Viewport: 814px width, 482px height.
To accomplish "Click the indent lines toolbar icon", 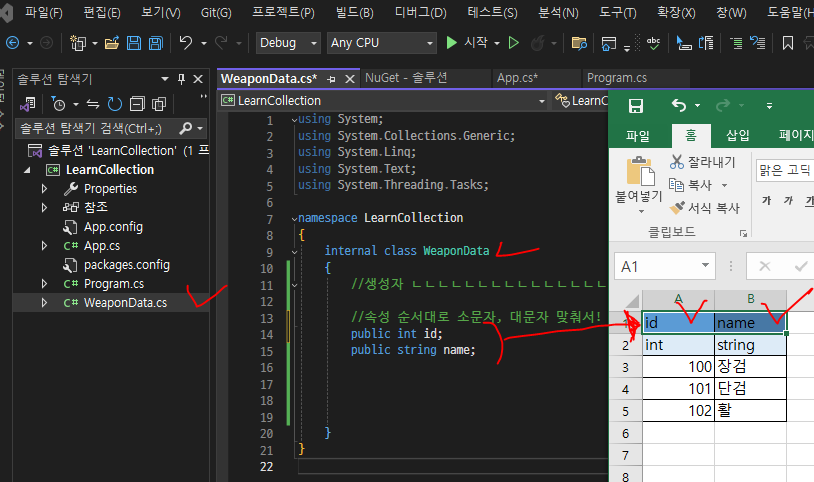I will coord(736,43).
